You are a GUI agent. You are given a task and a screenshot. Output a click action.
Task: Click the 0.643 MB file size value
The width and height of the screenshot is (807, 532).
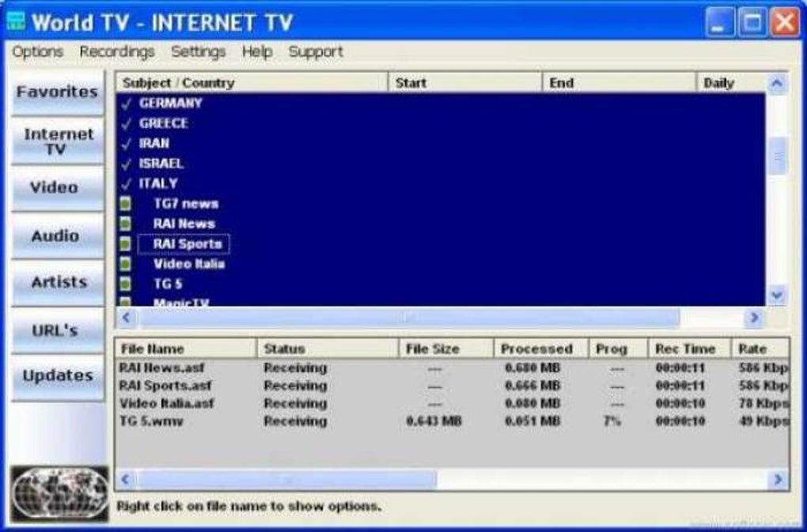[434, 421]
